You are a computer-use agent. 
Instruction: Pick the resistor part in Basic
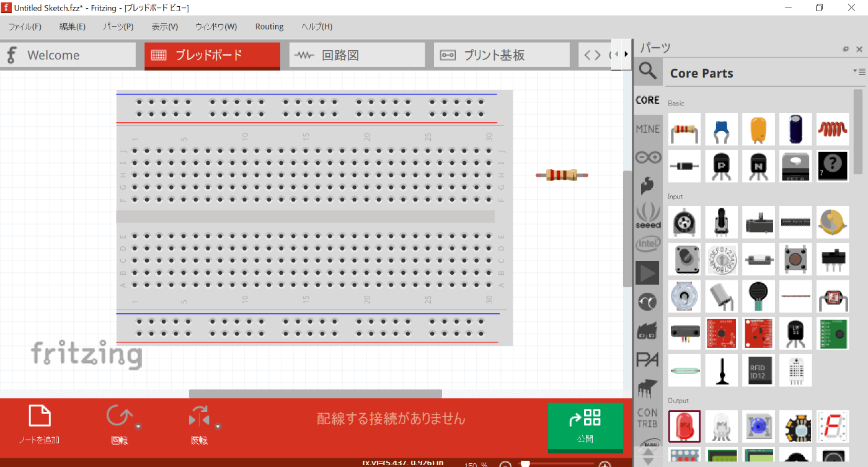click(684, 129)
